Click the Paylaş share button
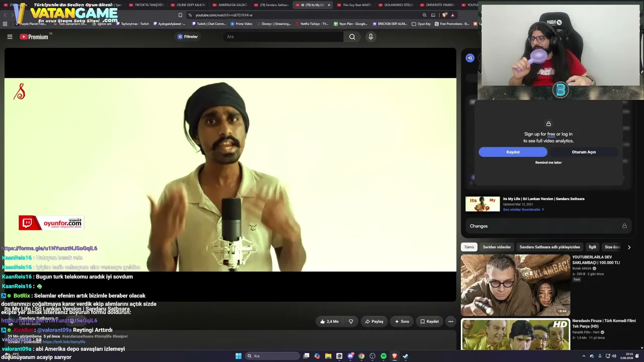 (x=374, y=321)
